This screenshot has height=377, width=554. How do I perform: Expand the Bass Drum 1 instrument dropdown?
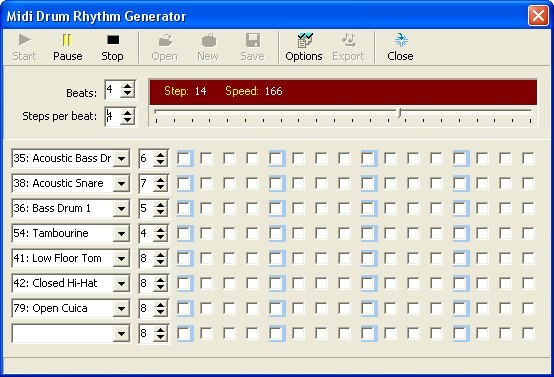pyautogui.click(x=121, y=208)
